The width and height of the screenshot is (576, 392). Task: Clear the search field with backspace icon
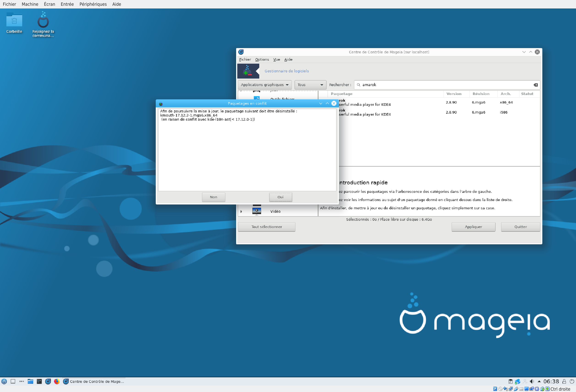point(536,85)
